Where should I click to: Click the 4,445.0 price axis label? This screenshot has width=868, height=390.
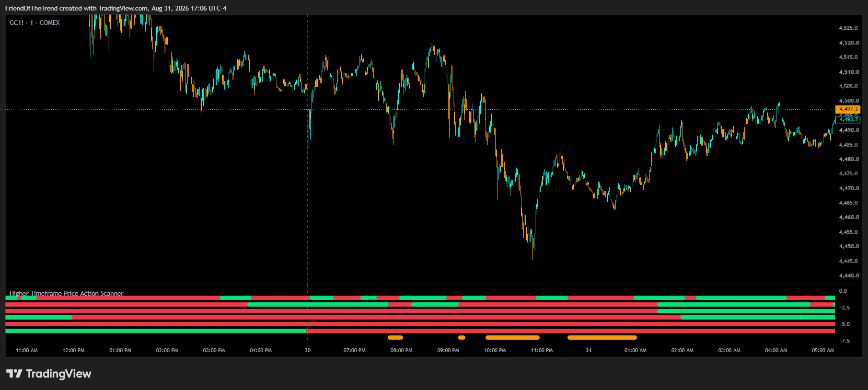click(x=848, y=261)
